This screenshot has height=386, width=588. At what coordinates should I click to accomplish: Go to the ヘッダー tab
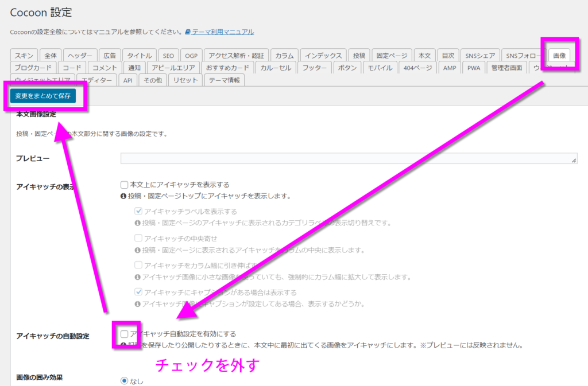click(x=80, y=56)
